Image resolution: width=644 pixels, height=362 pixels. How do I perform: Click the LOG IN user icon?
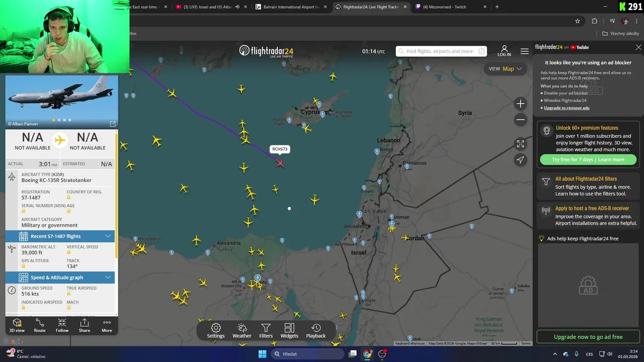[504, 51]
